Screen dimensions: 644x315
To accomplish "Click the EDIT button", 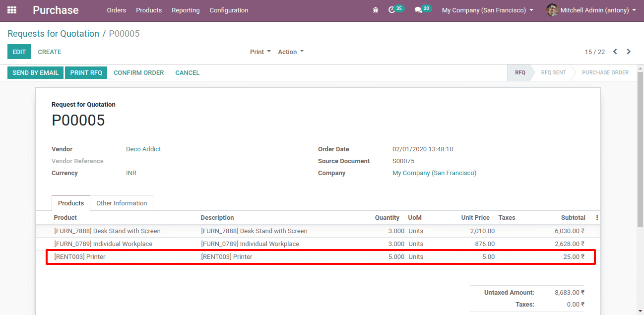I will click(x=19, y=52).
